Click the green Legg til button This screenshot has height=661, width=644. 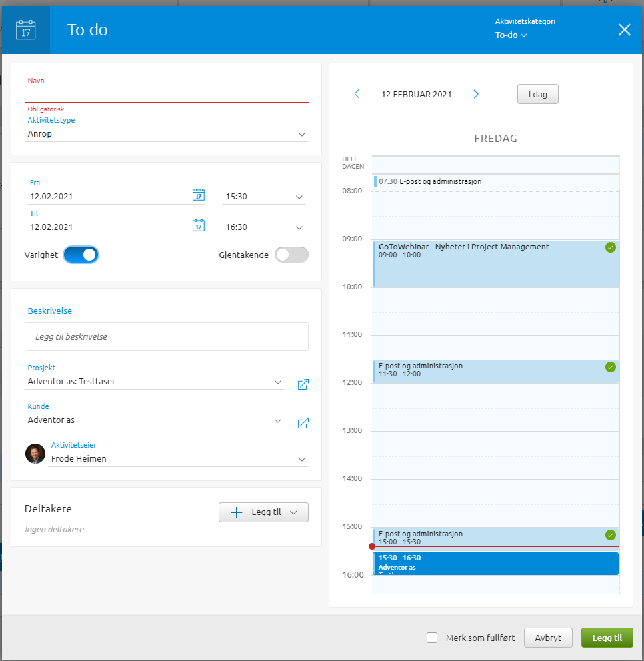(607, 638)
